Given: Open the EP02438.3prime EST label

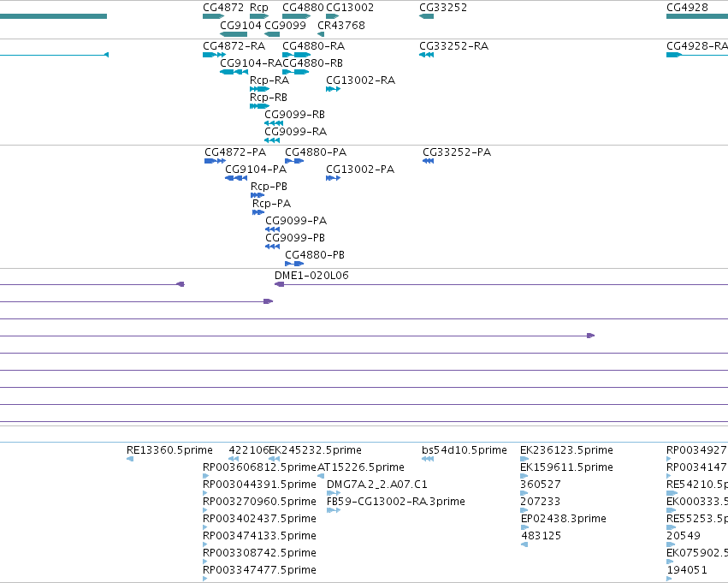Looking at the screenshot, I should [564, 519].
